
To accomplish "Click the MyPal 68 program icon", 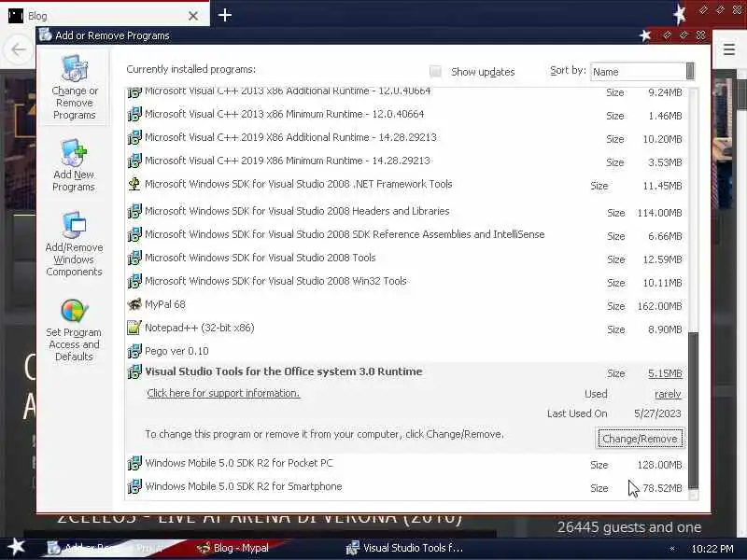I will (134, 304).
